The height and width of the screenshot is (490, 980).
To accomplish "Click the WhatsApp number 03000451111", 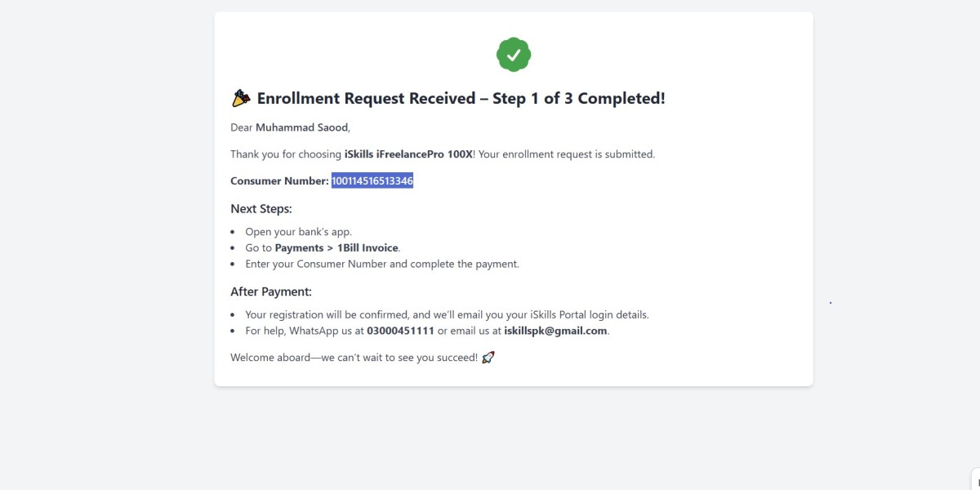I will (400, 331).
